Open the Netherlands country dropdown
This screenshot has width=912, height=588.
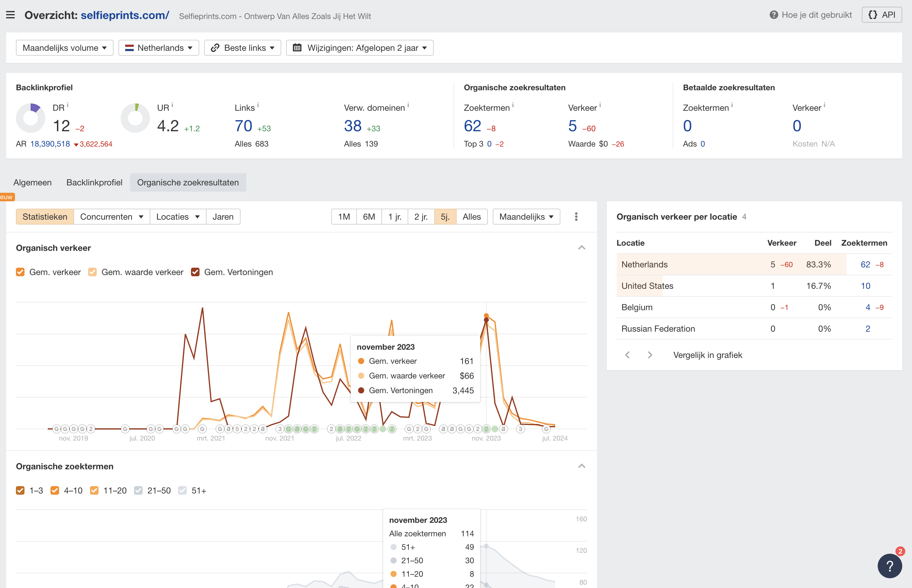(159, 48)
